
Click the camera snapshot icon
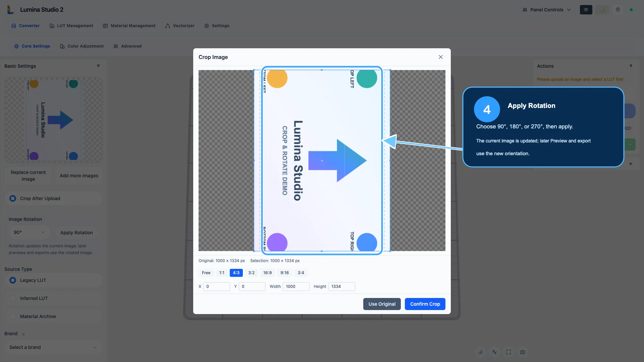[x=523, y=352]
